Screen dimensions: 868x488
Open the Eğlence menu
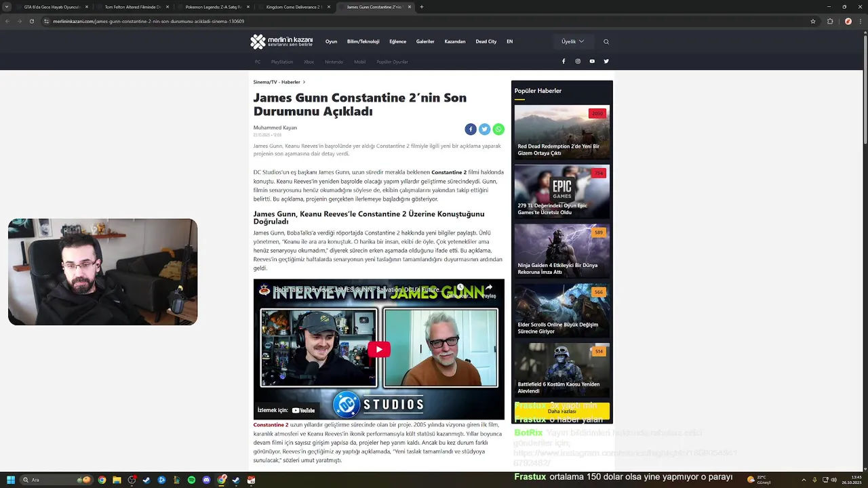point(397,41)
